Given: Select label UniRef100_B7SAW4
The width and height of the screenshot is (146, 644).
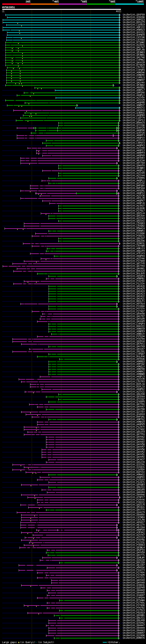Looking at the screenshot, I should (133, 601).
